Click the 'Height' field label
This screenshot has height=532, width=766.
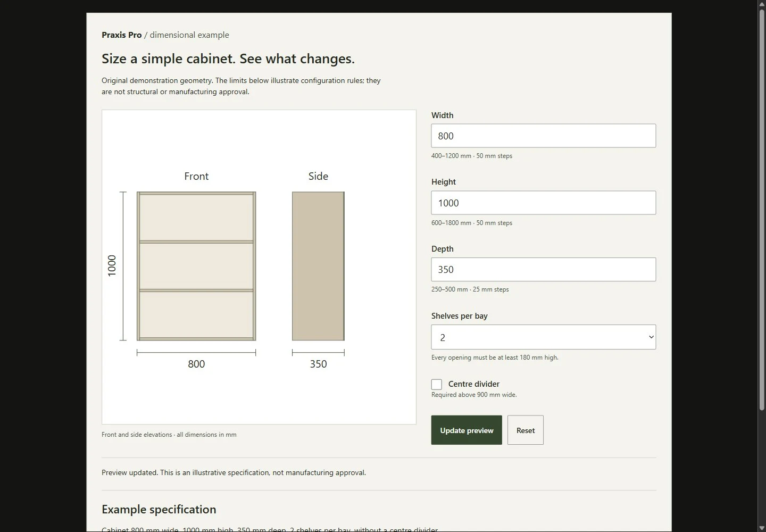[444, 181]
